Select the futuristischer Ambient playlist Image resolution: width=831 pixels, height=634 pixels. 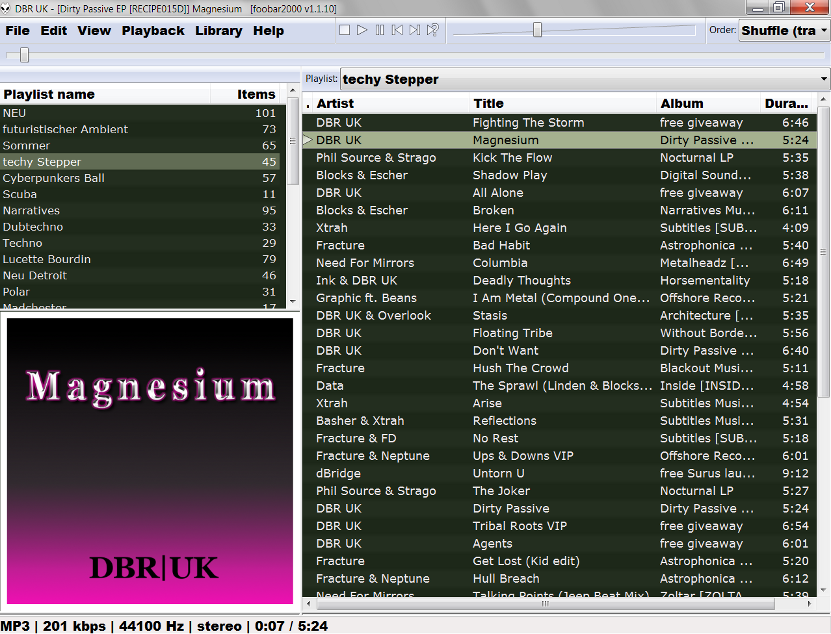click(x=139, y=129)
